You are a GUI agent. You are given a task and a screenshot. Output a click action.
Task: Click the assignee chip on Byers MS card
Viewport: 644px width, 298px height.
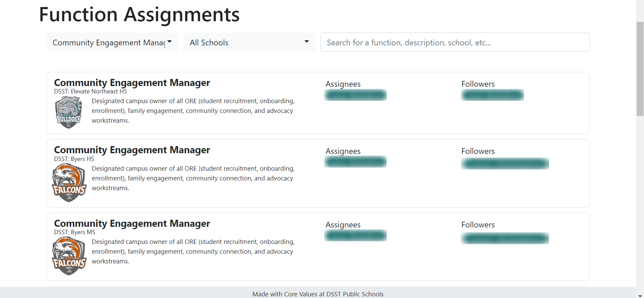pyautogui.click(x=355, y=236)
